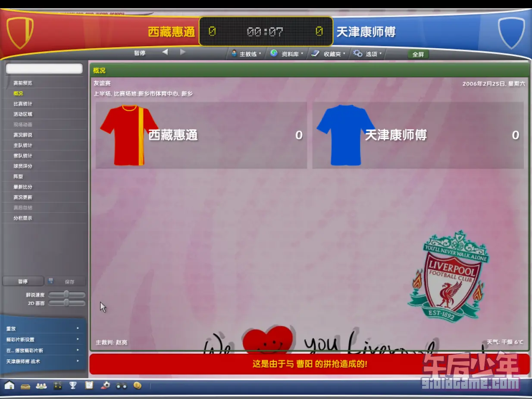
Task: Click the manager person icon beside 主教练
Action: [x=234, y=53]
